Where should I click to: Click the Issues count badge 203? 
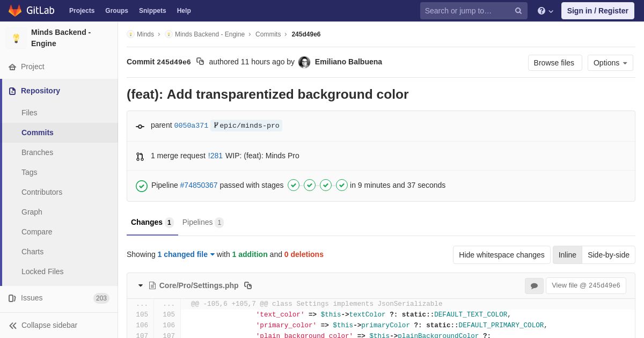(101, 298)
